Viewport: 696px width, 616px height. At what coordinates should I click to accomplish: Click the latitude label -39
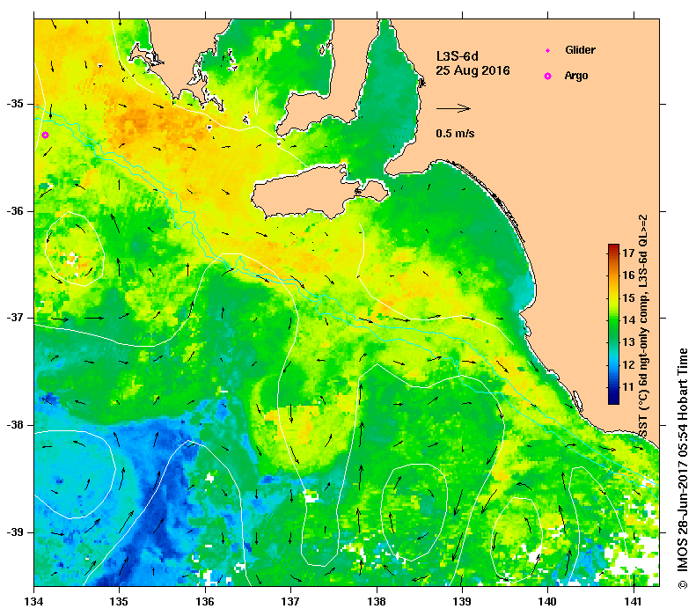[15, 532]
